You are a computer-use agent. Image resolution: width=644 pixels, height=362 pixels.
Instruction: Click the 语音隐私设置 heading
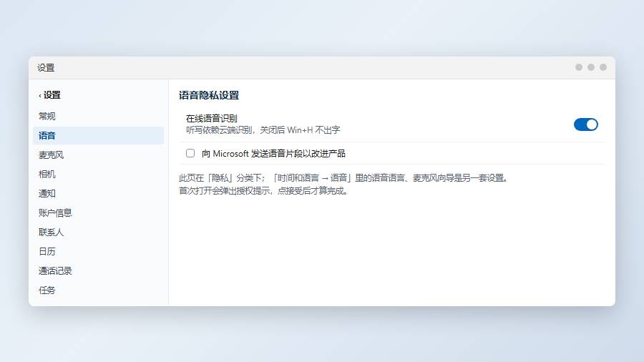coord(209,95)
